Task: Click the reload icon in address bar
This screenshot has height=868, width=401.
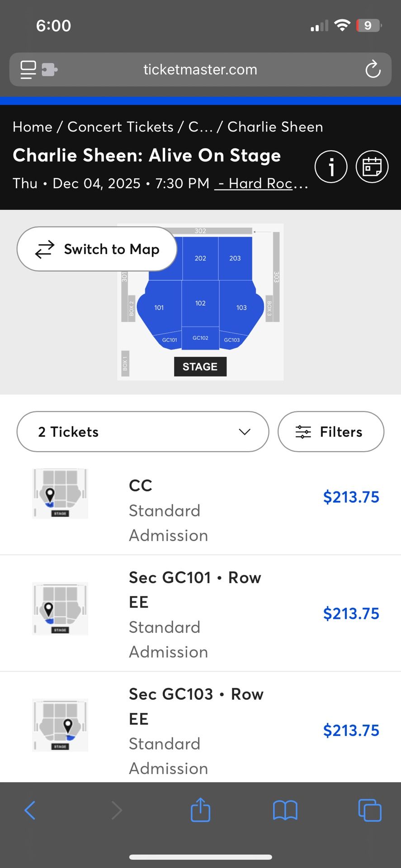Action: pyautogui.click(x=373, y=70)
